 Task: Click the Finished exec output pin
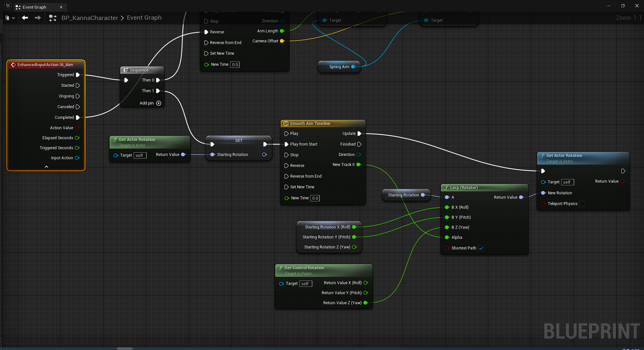coord(359,144)
